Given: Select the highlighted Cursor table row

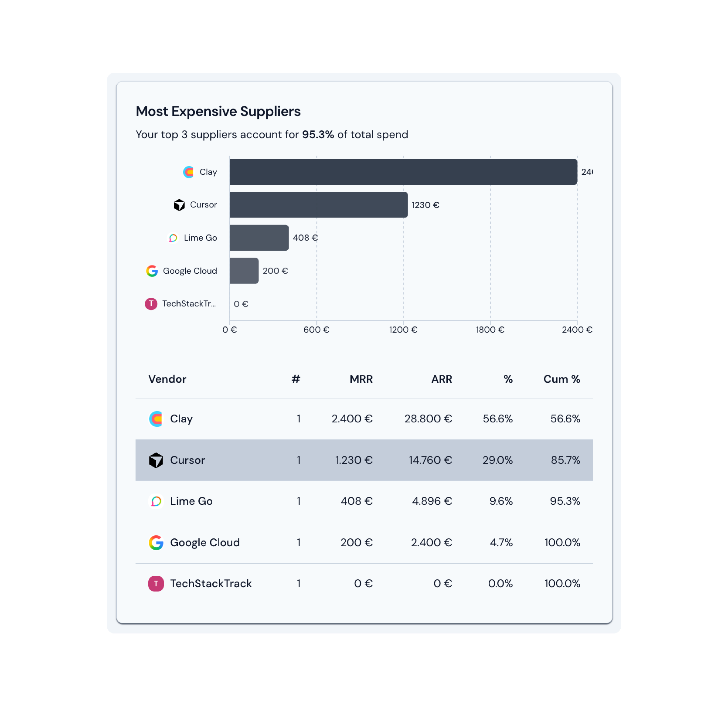Looking at the screenshot, I should coord(364,460).
